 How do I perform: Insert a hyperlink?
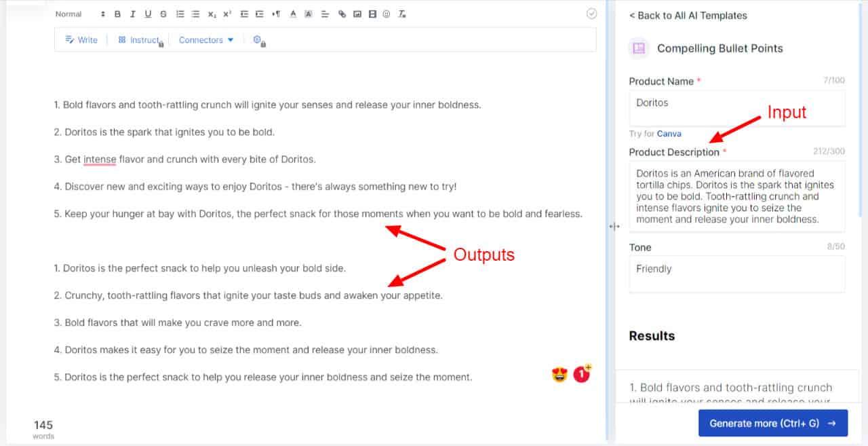(x=342, y=14)
